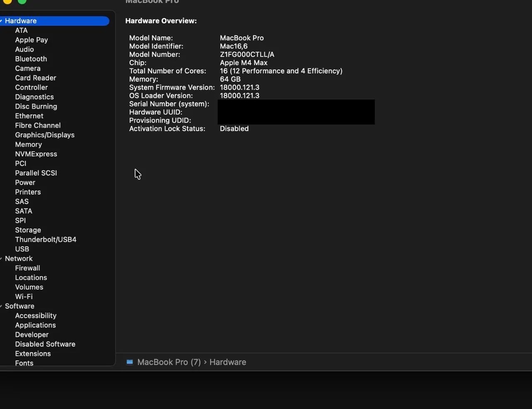The height and width of the screenshot is (409, 532).
Task: Select Bluetooth in the sidebar
Action: 31,59
